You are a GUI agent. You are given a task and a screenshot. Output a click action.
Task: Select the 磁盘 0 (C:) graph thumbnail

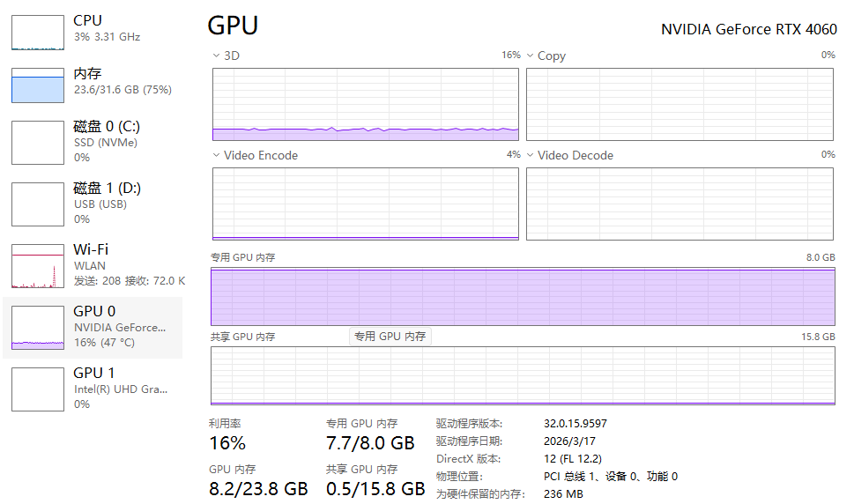click(x=38, y=143)
